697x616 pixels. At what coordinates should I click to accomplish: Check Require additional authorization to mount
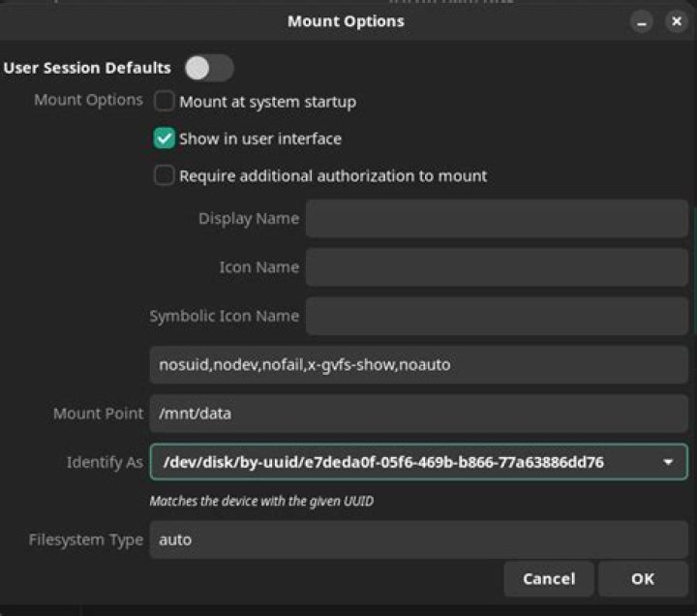click(164, 175)
